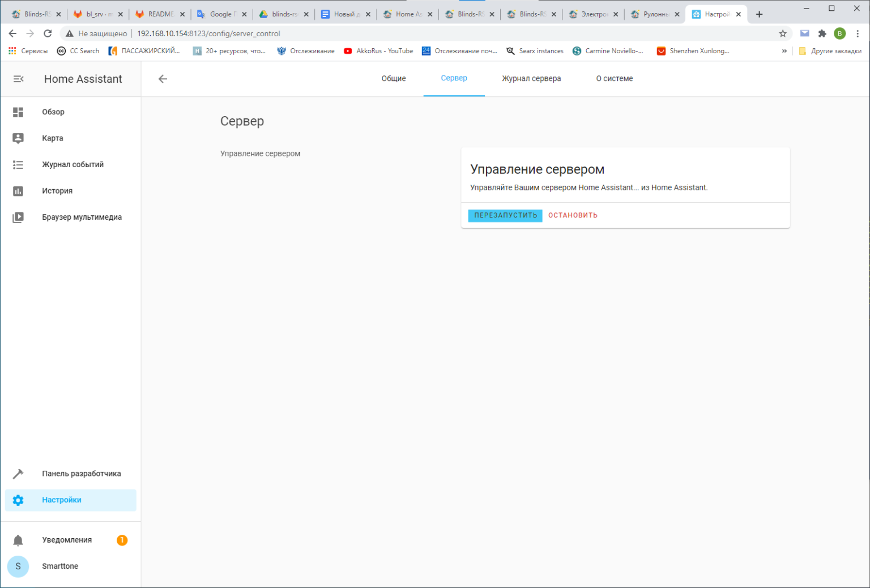Viewport: 870px width, 588px height.
Task: Open the Уведомления notifications item
Action: click(71, 540)
